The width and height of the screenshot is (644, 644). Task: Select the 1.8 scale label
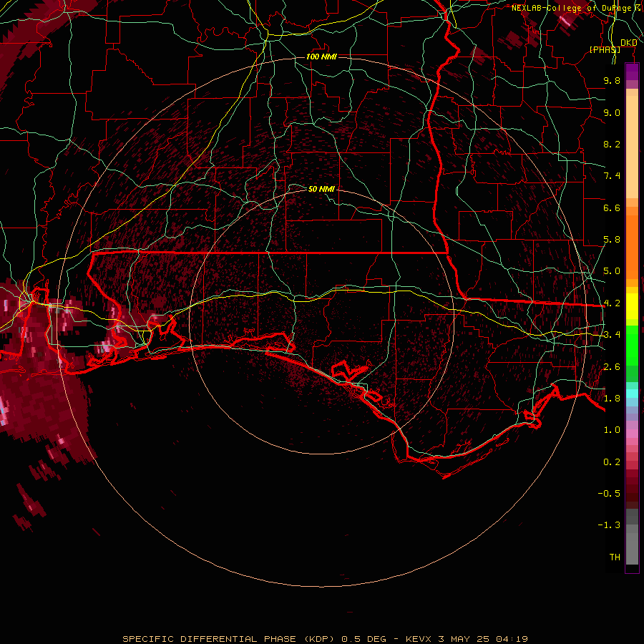tap(612, 399)
